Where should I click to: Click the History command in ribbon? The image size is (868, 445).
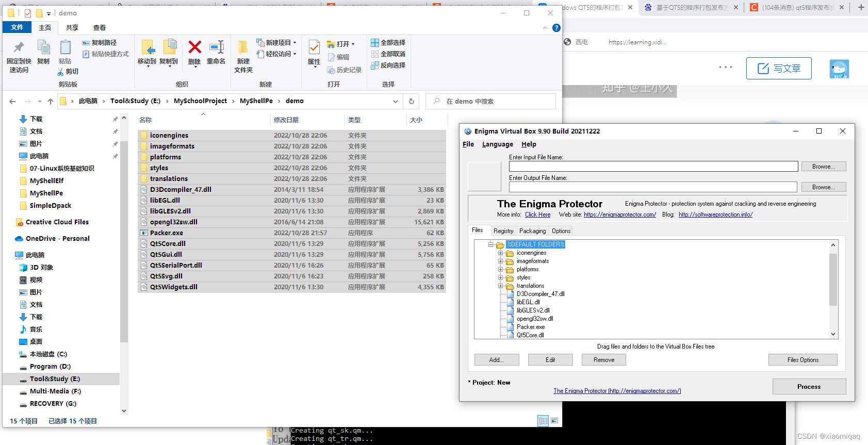345,70
